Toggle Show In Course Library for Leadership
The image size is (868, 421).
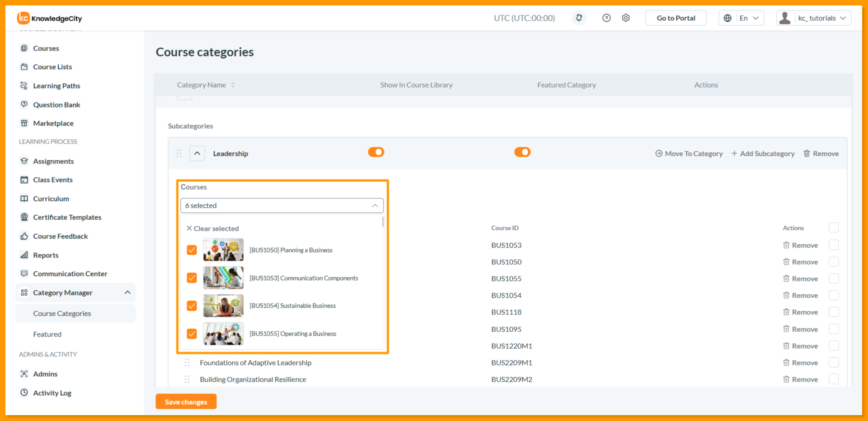click(376, 152)
